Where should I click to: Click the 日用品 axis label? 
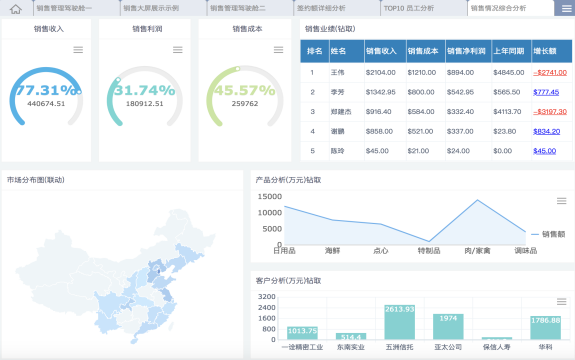click(285, 251)
